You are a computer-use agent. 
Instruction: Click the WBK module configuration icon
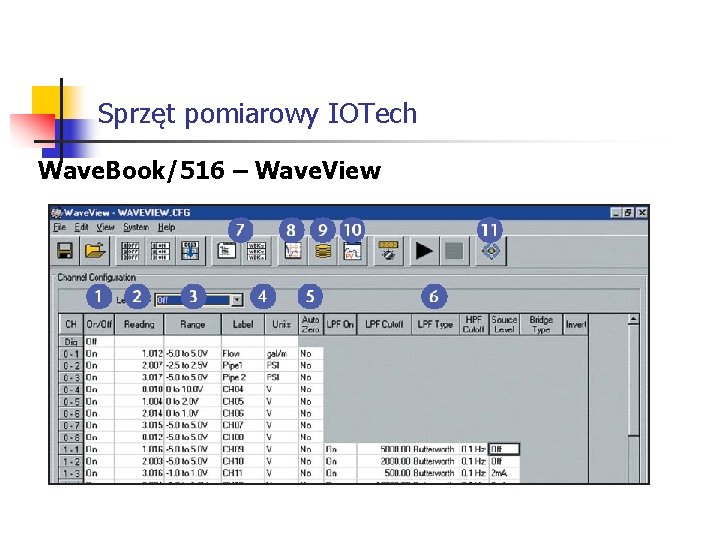(x=256, y=251)
